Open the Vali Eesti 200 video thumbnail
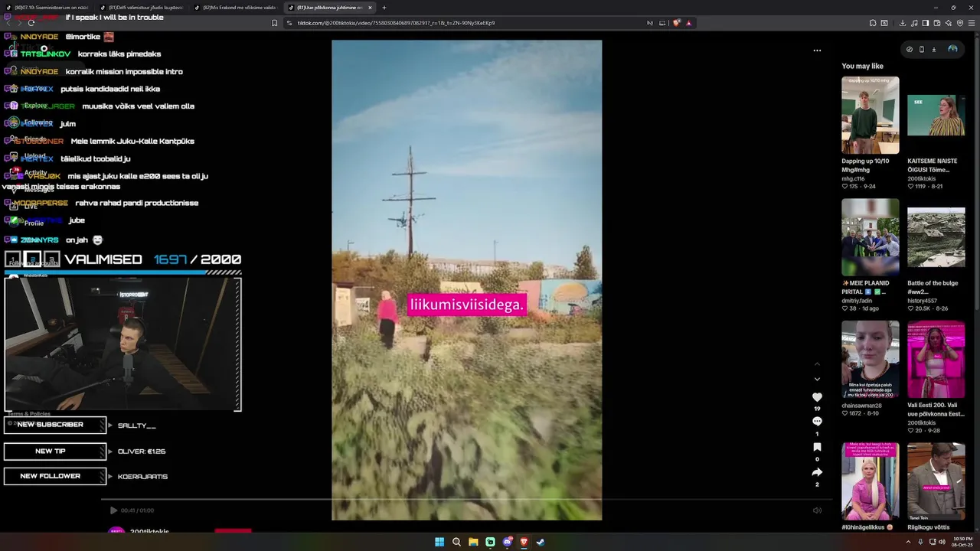 936,360
